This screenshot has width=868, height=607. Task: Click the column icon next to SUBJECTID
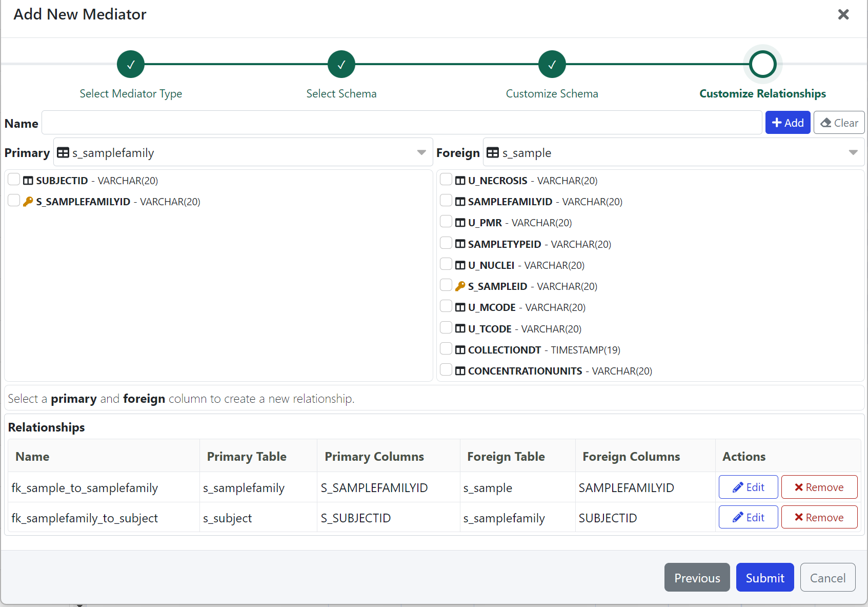pyautogui.click(x=28, y=181)
